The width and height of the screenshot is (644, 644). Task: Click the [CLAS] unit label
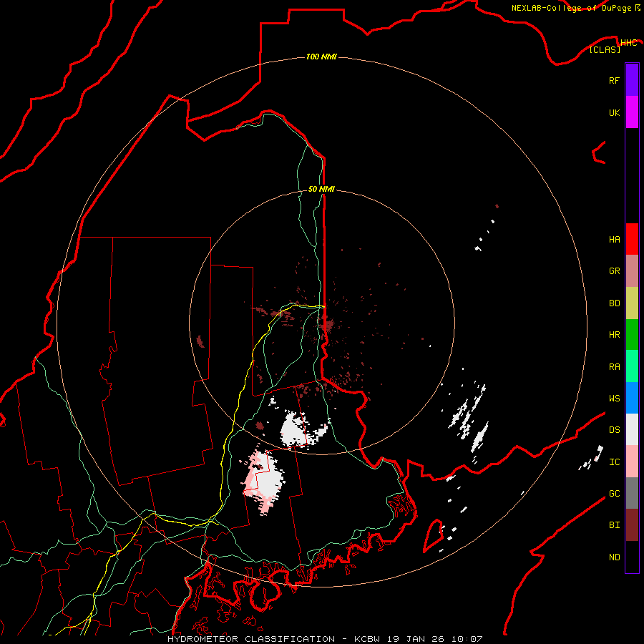[605, 49]
